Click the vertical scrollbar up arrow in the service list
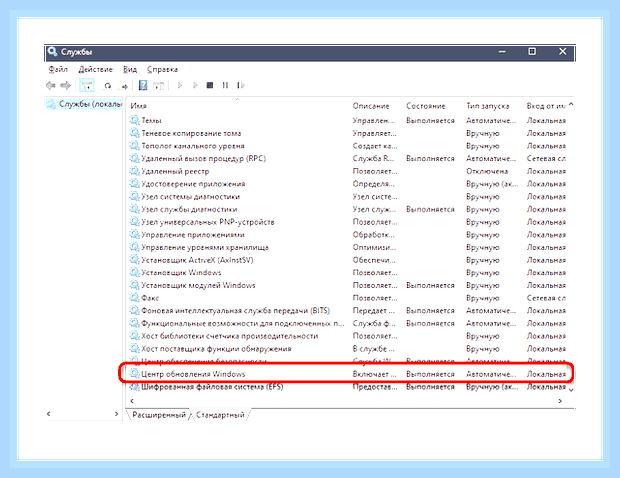 [571, 105]
